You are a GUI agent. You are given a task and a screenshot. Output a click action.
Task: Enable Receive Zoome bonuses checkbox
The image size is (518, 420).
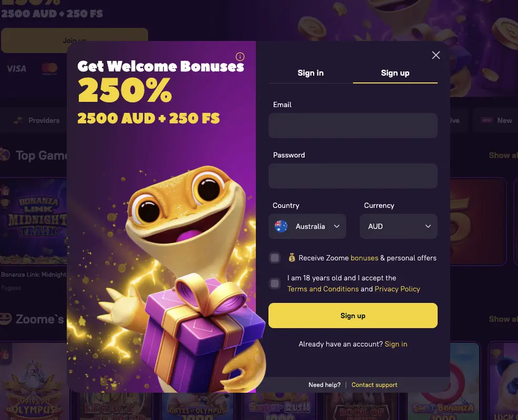[275, 258]
